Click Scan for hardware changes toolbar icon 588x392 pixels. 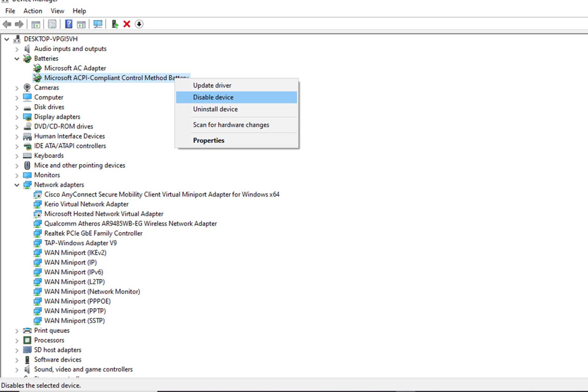coord(98,24)
